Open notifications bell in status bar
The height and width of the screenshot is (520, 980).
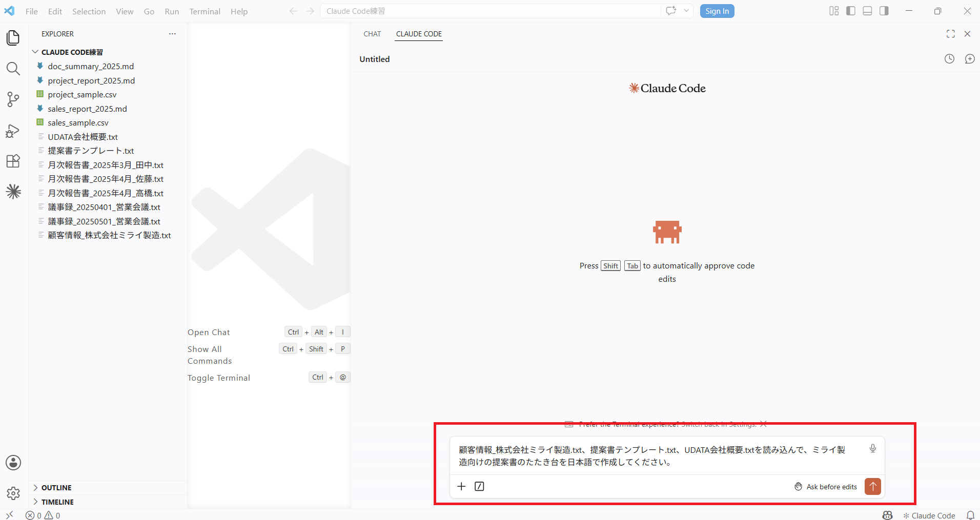970,515
